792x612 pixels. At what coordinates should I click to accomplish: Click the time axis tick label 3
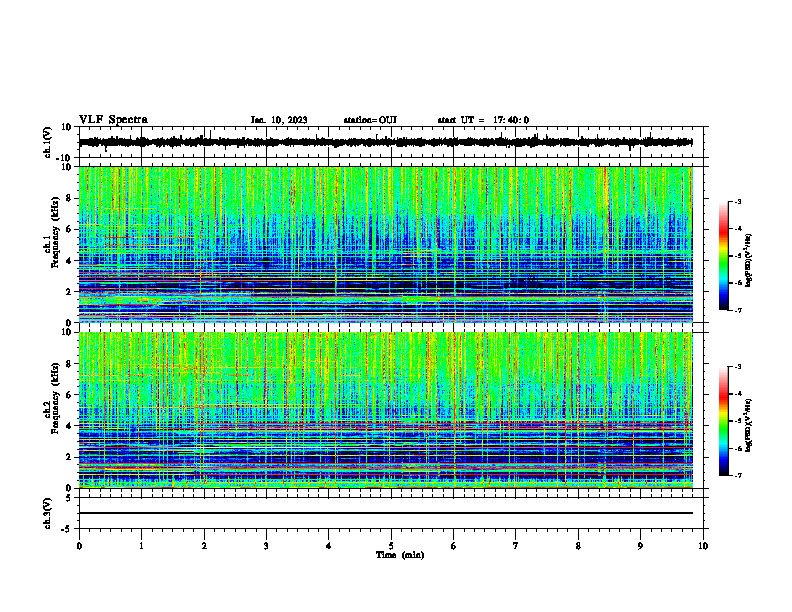(x=266, y=546)
